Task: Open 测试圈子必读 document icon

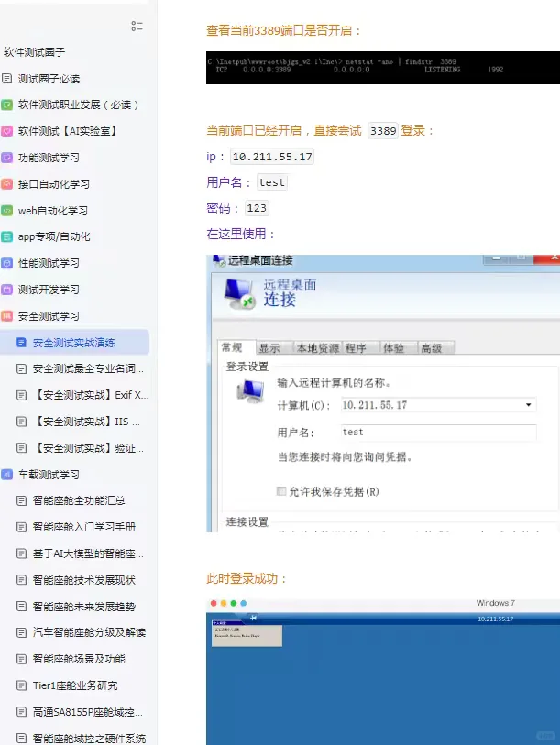Action: [x=7, y=79]
